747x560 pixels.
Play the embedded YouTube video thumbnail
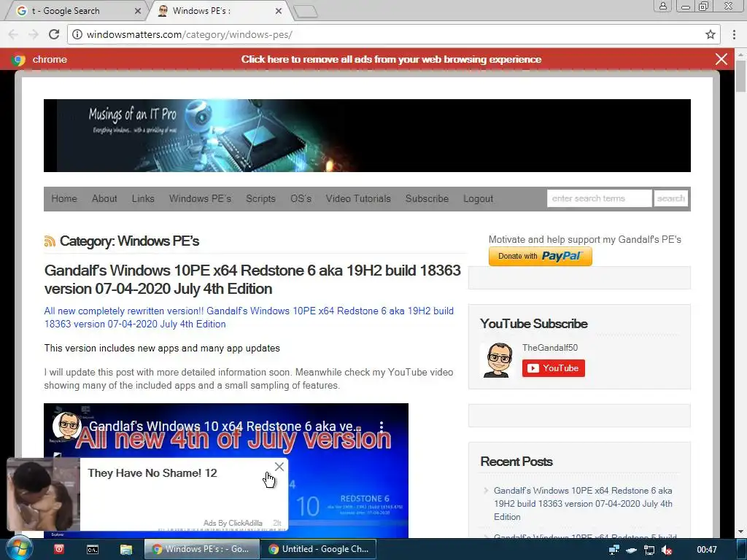[226, 470]
